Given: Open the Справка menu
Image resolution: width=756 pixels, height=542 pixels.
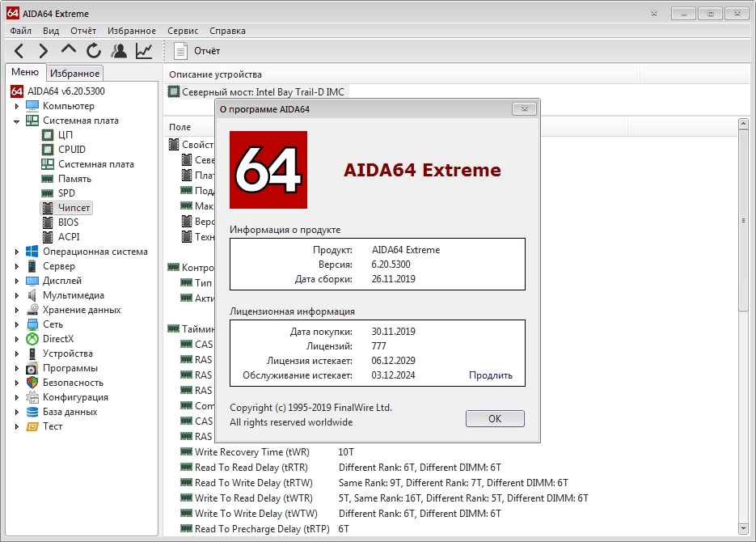Looking at the screenshot, I should tap(227, 31).
